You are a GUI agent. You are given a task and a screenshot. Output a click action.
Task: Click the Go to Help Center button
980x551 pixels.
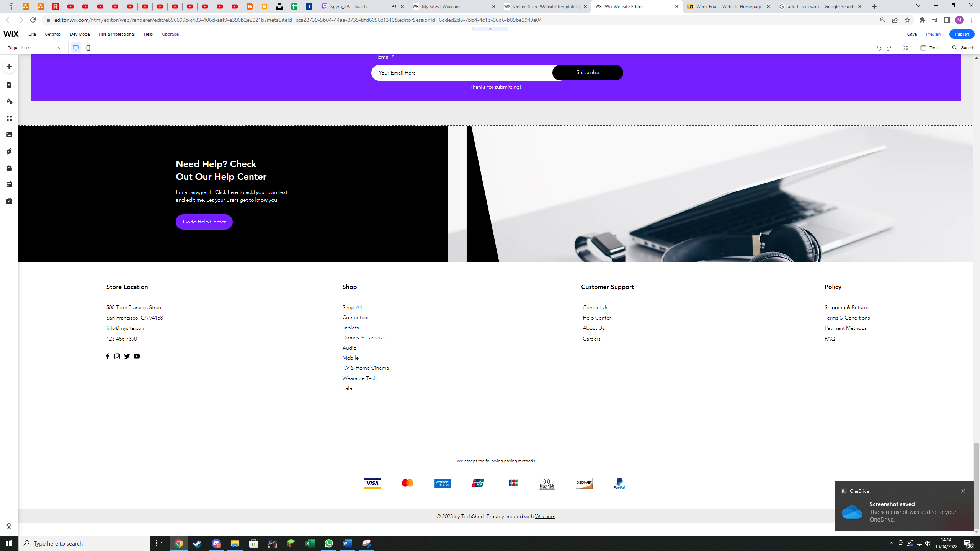coord(204,222)
